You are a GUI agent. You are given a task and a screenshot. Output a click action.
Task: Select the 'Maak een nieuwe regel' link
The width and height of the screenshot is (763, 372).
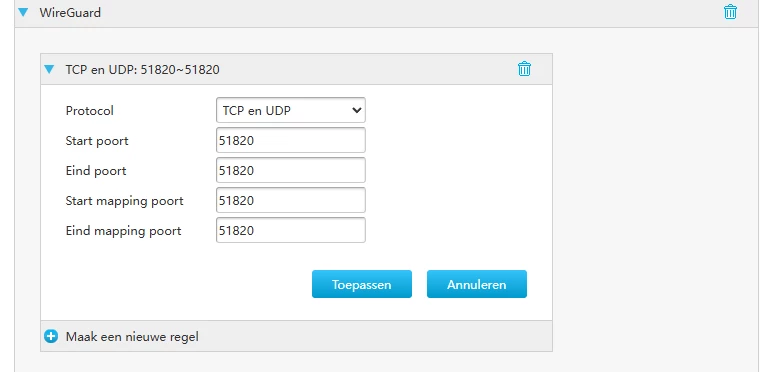pos(132,336)
